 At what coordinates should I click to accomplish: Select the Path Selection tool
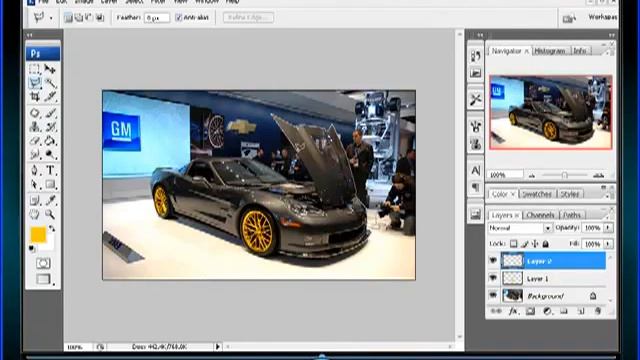pyautogui.click(x=35, y=184)
